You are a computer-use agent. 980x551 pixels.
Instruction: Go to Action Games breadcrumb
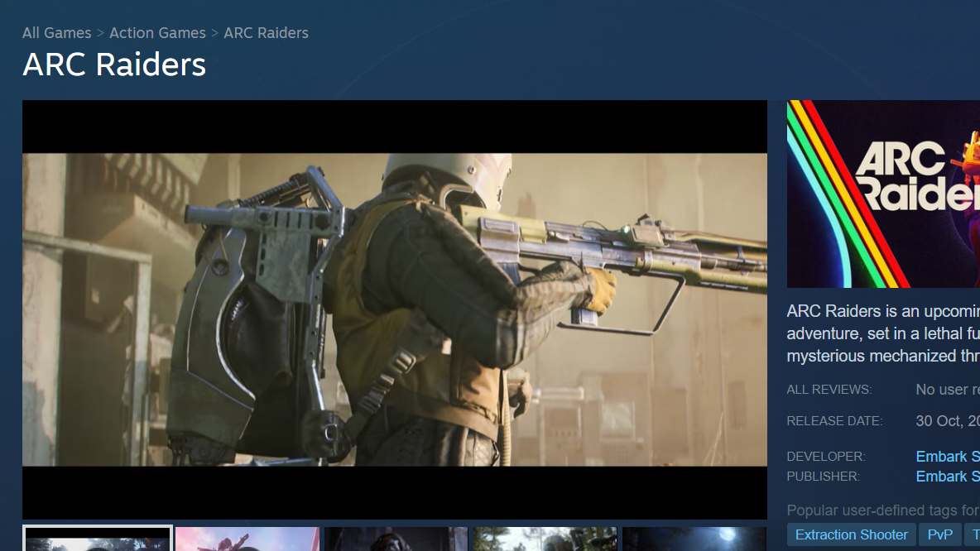coord(157,33)
